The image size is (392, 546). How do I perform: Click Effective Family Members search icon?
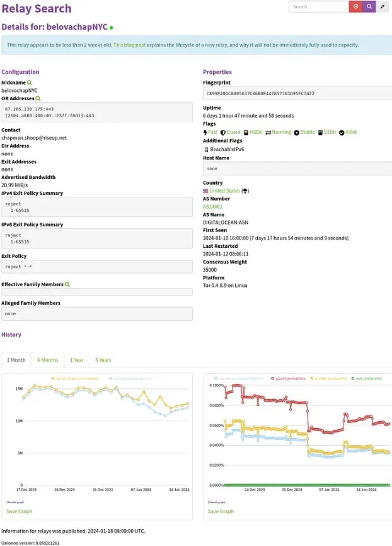click(67, 284)
